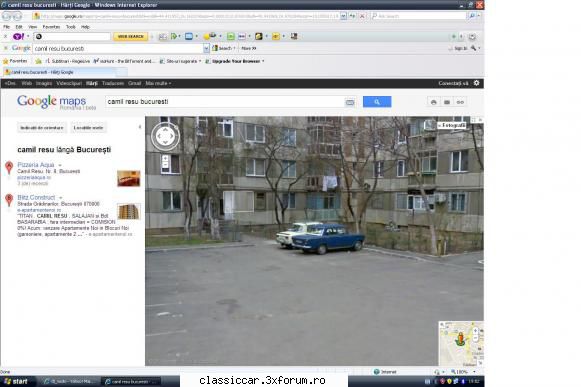Click the Traducere link in black bar
The image size is (581, 387).
click(x=113, y=83)
